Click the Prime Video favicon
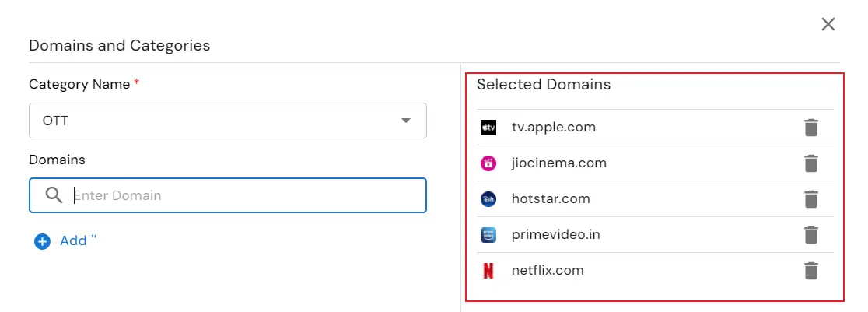Viewport: 868px width, 312px height. point(488,235)
